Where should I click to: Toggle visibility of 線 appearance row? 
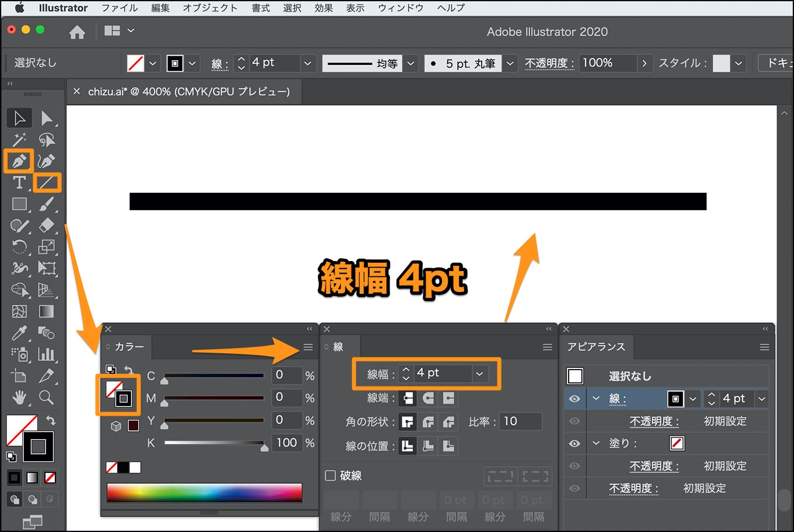[574, 399]
